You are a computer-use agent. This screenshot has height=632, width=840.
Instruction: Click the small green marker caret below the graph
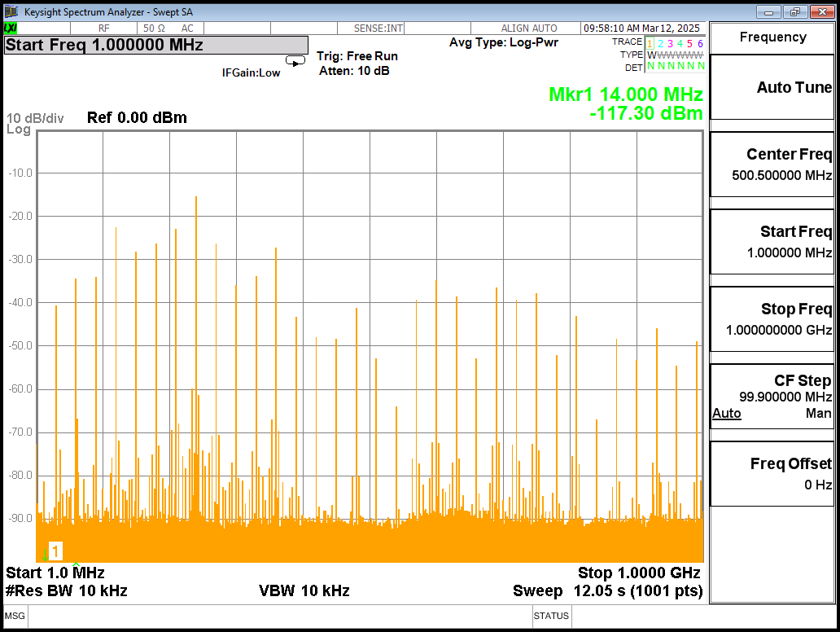77,564
